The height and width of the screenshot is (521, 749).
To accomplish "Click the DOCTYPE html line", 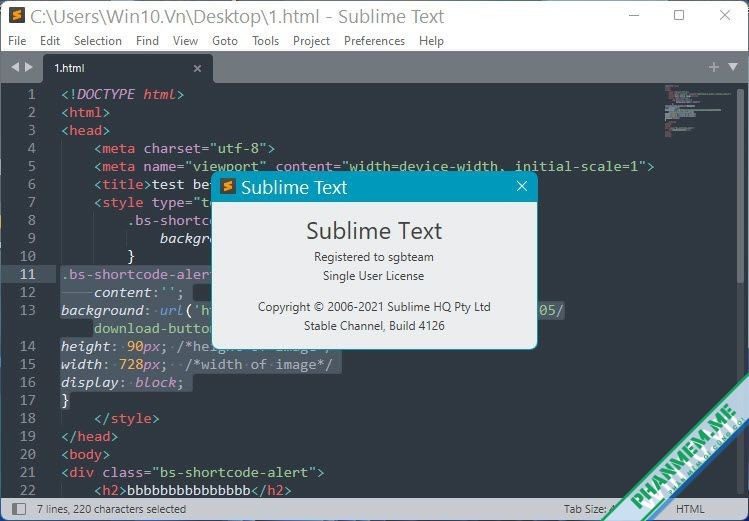I will [x=122, y=95].
